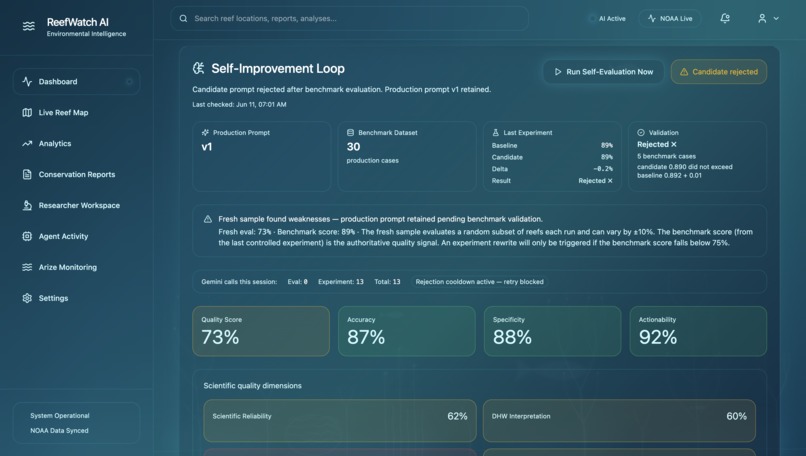The image size is (806, 456).
Task: Expand the user account dropdown chevron
Action: click(x=776, y=19)
